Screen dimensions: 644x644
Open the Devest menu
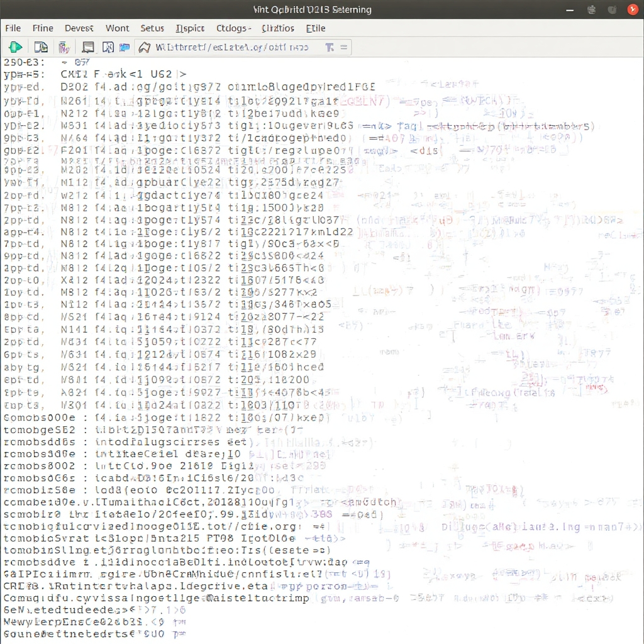point(79,28)
